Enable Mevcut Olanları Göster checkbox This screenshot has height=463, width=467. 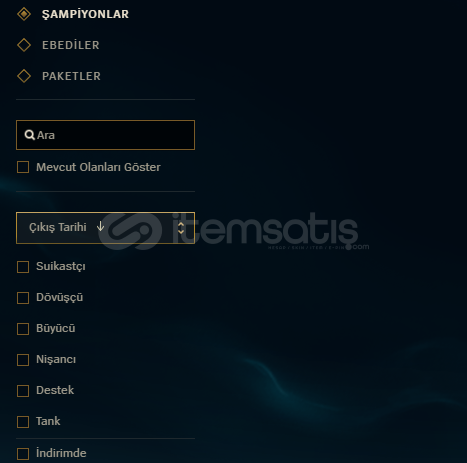pos(23,167)
